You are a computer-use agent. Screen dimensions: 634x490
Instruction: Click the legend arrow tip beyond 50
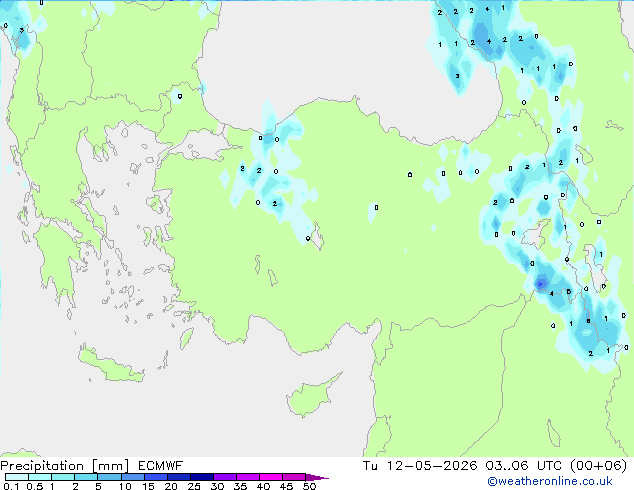pos(317,477)
